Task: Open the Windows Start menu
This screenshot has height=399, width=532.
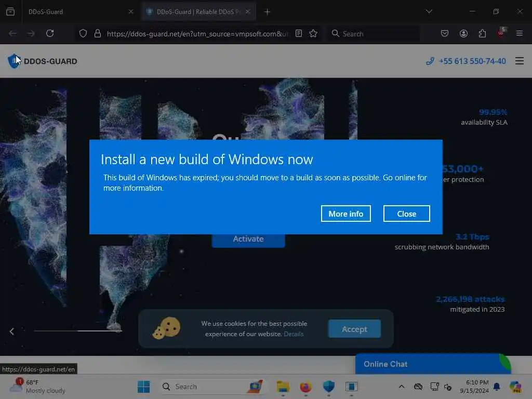Action: (x=143, y=387)
